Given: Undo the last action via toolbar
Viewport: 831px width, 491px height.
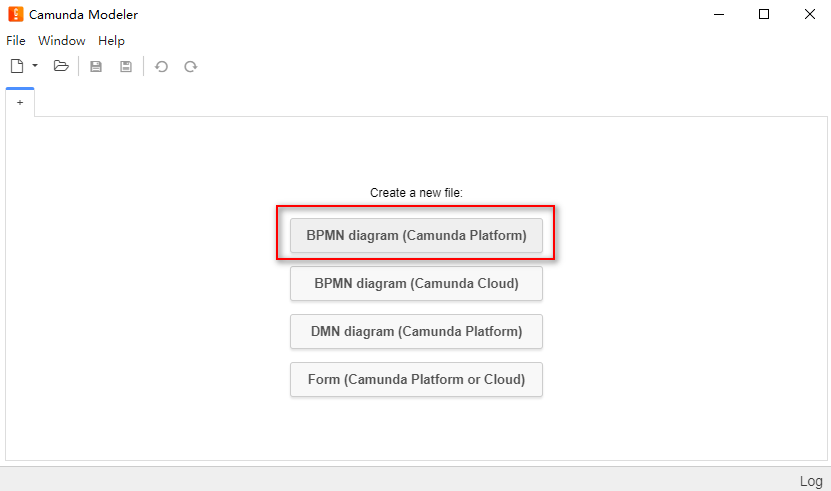Looking at the screenshot, I should click(161, 66).
